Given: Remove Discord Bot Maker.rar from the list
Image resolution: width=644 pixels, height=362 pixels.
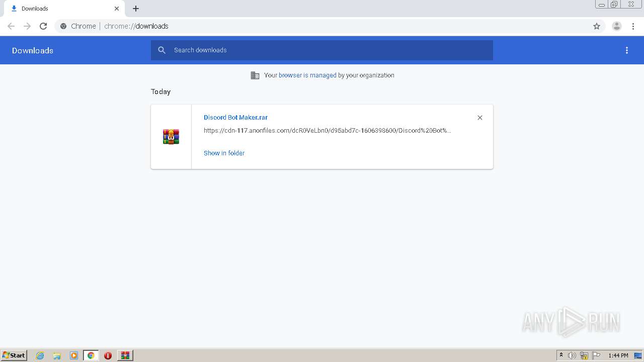Looking at the screenshot, I should [480, 118].
